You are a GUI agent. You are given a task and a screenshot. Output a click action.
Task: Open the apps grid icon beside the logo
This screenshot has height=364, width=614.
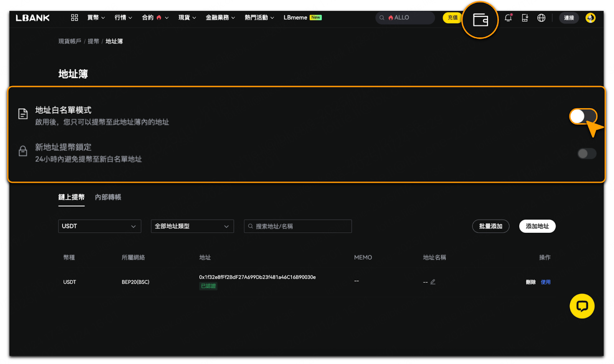coord(74,18)
